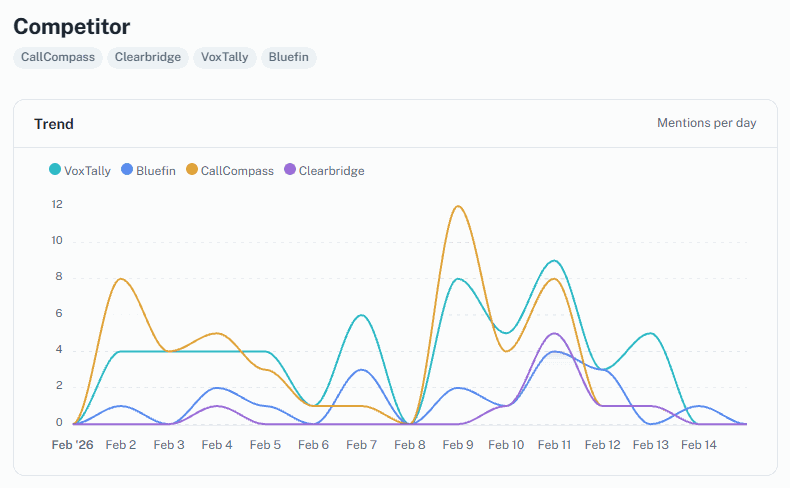This screenshot has height=488, width=790.
Task: Click the purple Clearbridge legend dot
Action: pos(290,170)
